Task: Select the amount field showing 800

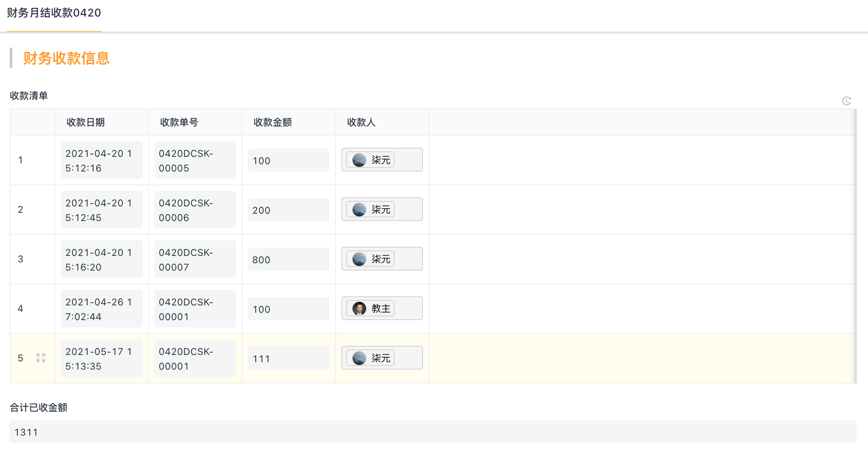Action: coord(289,259)
